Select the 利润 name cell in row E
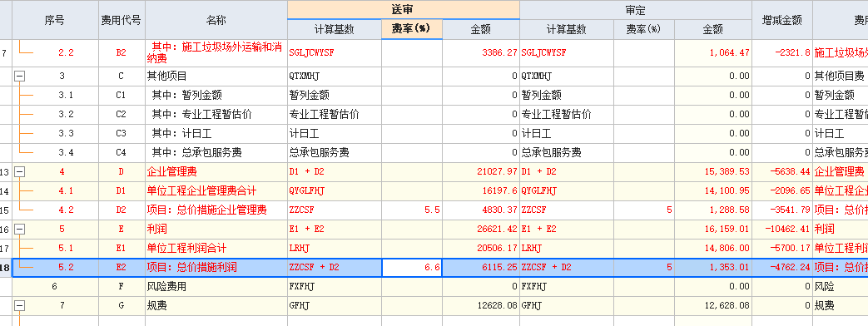The width and height of the screenshot is (868, 326). 216,230
